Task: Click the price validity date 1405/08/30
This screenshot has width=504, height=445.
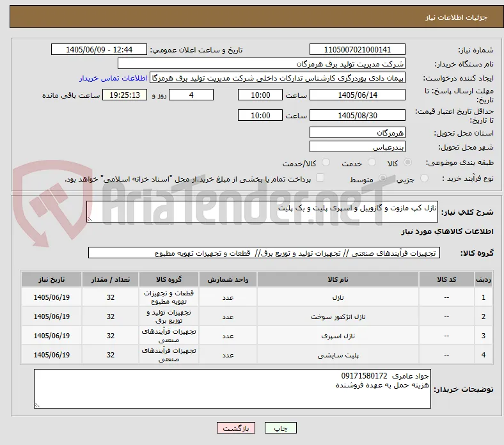Action: [357, 115]
